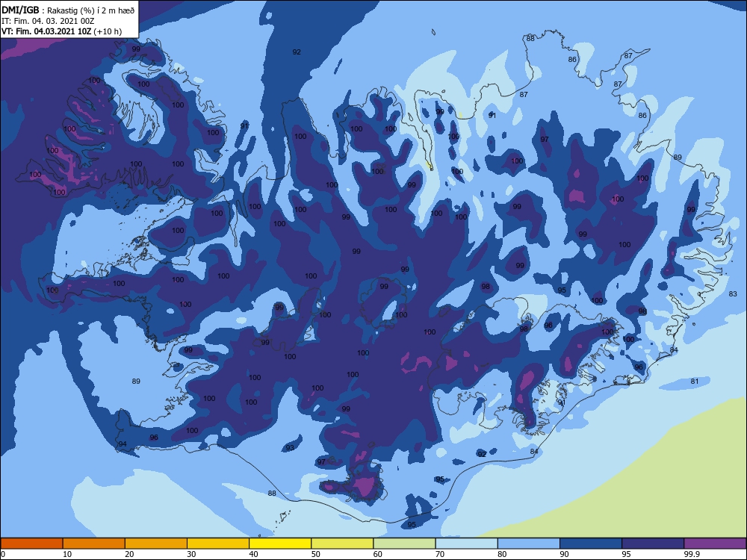Click the 93 humidity value on the map
747x560 pixels.
290,447
